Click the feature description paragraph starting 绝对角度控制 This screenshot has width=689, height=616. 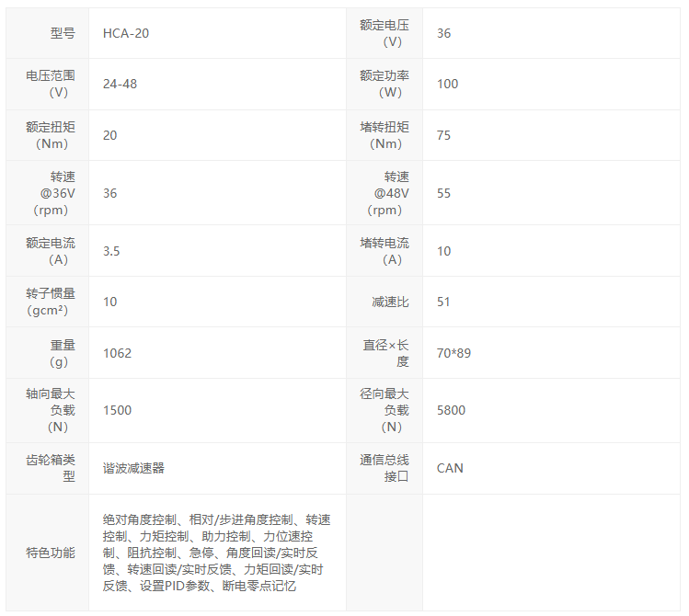tap(216, 553)
